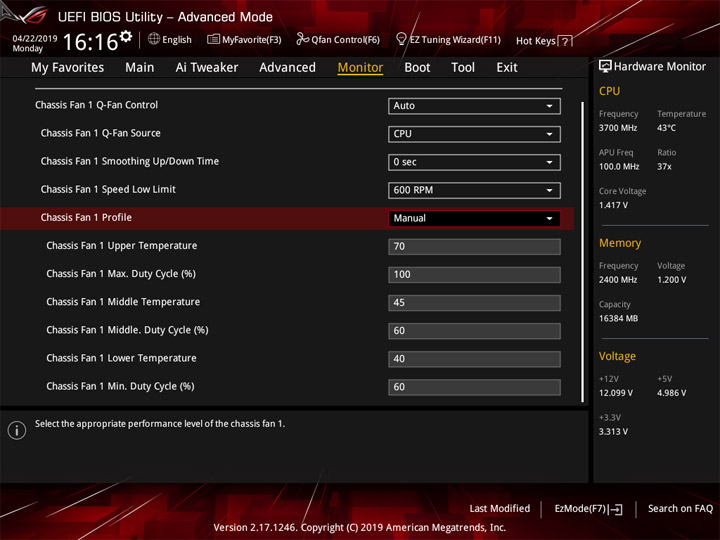Select Chassis Fan 1 Q-Fan Source label
This screenshot has width=720, height=540.
[101, 133]
